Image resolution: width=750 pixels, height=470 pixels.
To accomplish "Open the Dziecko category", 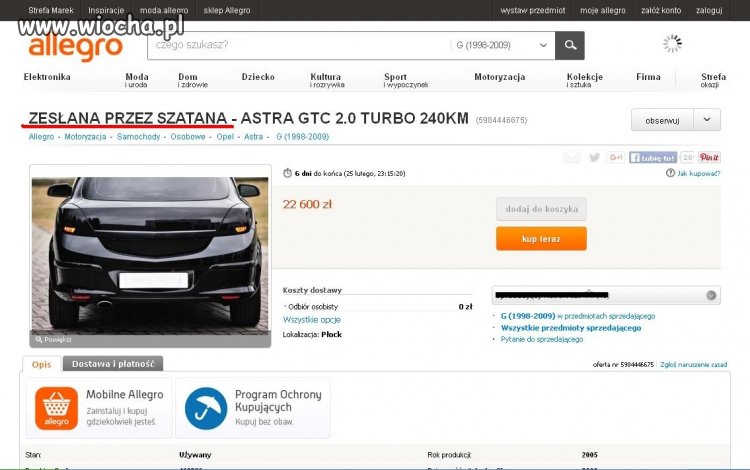I will pyautogui.click(x=258, y=77).
